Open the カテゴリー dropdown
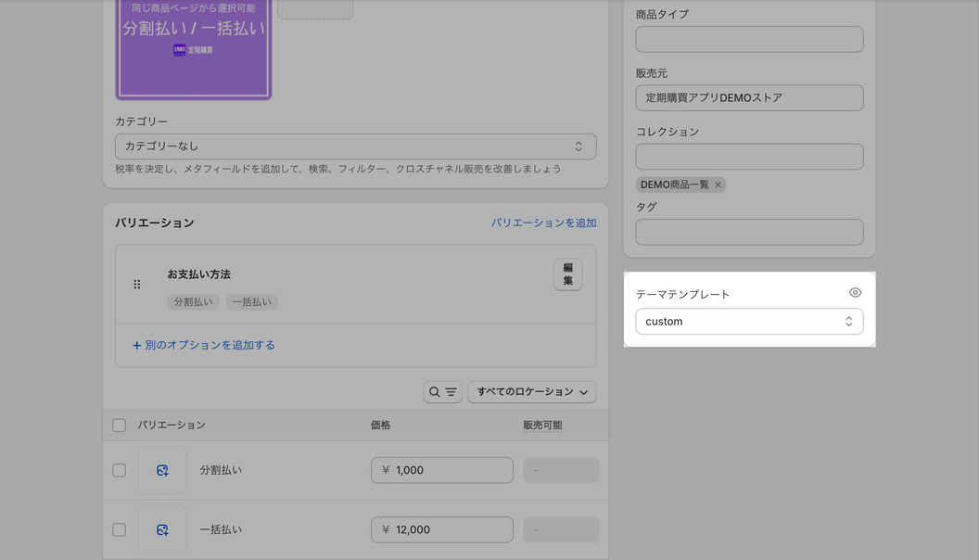The height and width of the screenshot is (560, 979). (x=355, y=146)
